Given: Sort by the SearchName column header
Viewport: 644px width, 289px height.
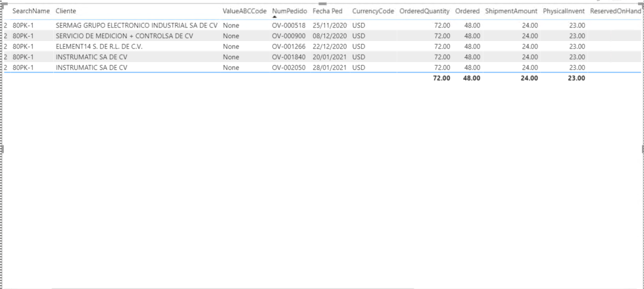Looking at the screenshot, I should [31, 11].
